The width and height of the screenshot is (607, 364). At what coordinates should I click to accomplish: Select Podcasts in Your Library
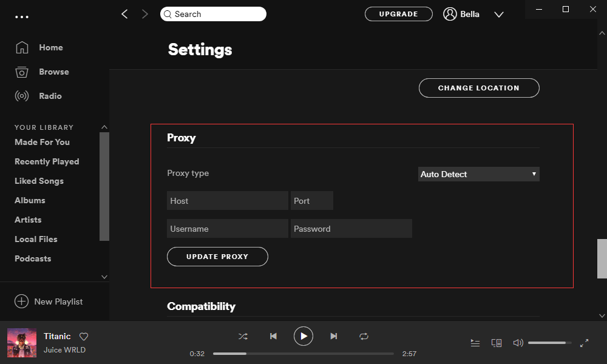pos(32,258)
